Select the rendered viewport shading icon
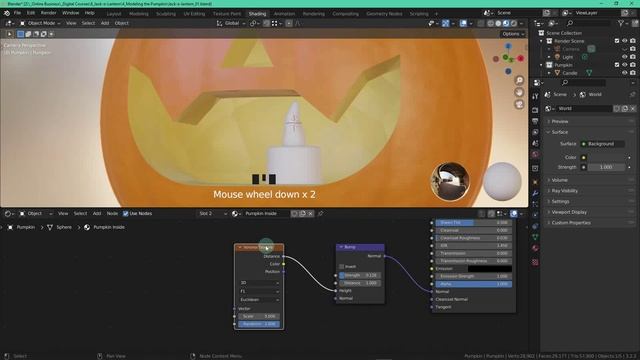The image size is (640, 360). tap(514, 23)
